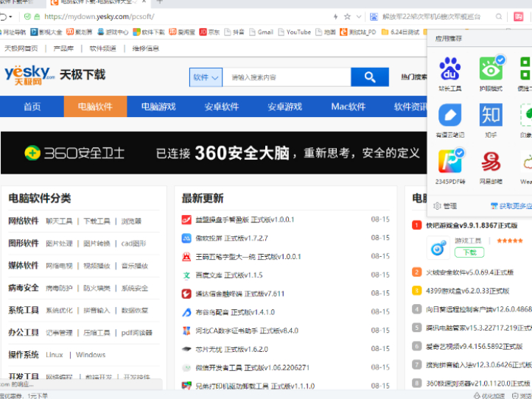Open 爱奇艺视频v9.4.156.5892 ranking entry

point(475,347)
